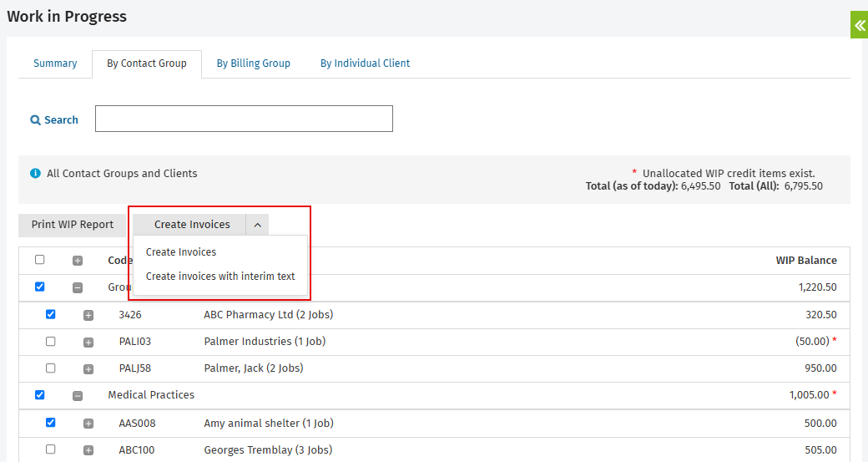Choose Create invoices with interim text
Screen dimensions: 868x462
coord(220,277)
